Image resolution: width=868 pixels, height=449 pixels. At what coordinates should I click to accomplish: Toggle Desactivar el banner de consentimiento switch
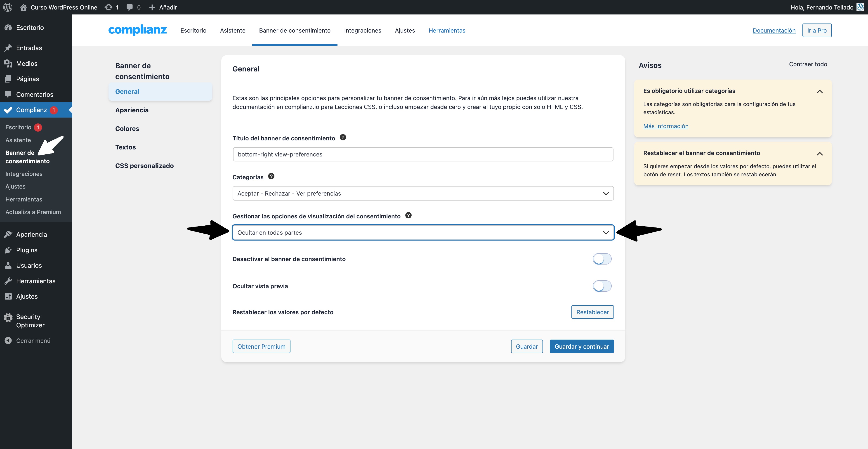click(x=602, y=259)
